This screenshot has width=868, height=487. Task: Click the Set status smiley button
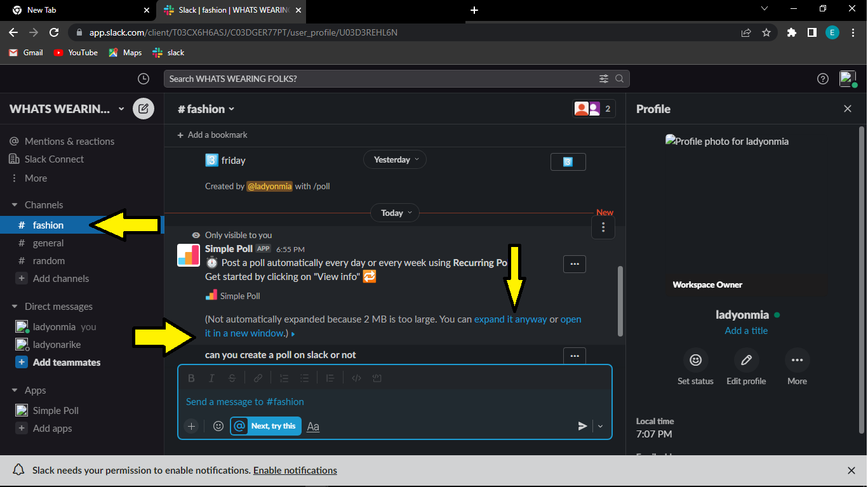696,360
